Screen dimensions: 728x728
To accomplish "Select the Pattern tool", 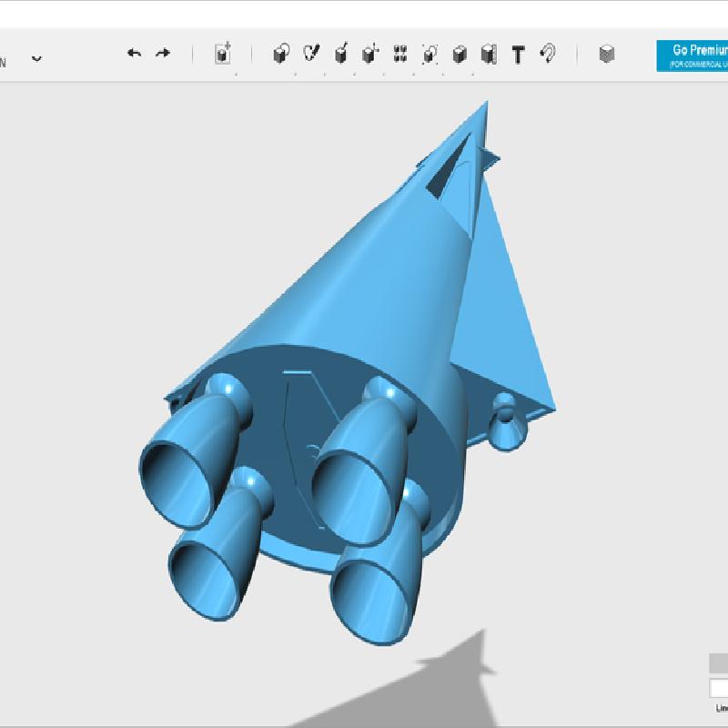I will pos(399,55).
